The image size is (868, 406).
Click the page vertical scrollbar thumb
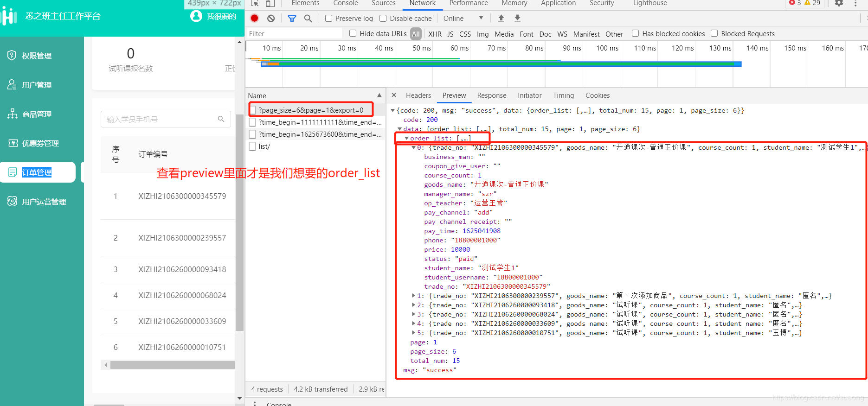[239, 222]
